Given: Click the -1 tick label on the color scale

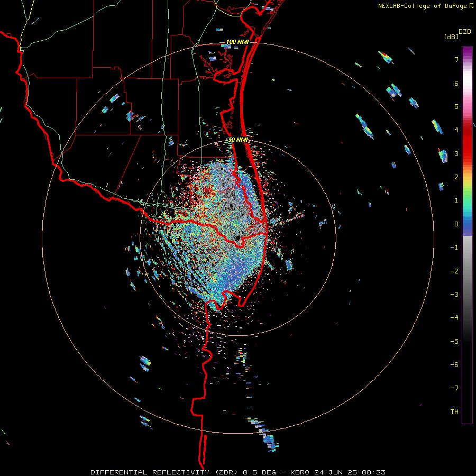Looking at the screenshot, I should (454, 248).
